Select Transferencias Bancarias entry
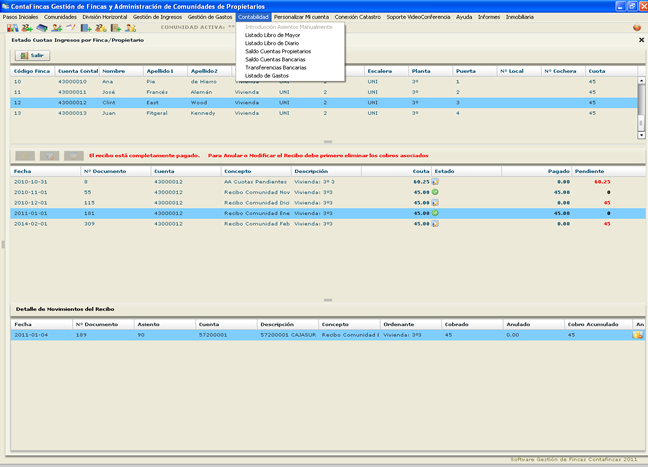The width and height of the screenshot is (648, 467). point(291,67)
